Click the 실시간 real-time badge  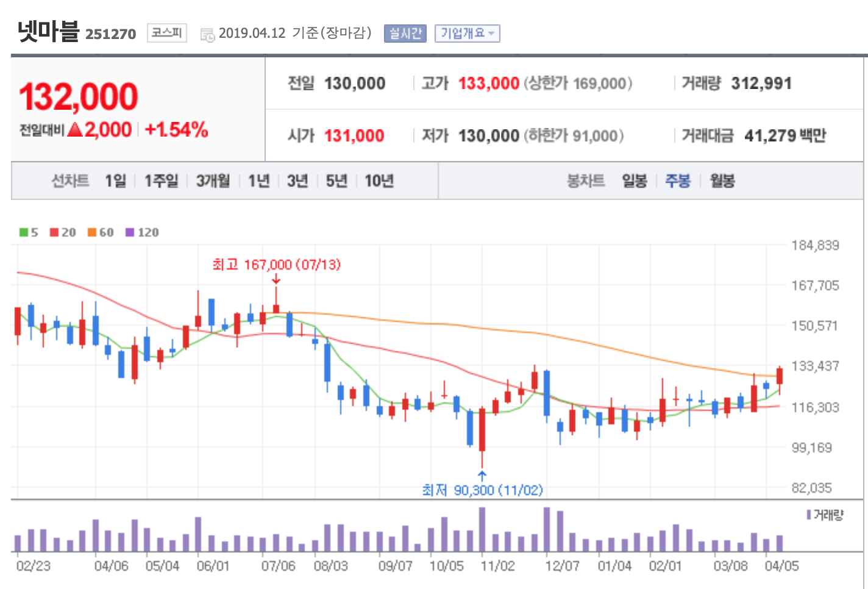405,34
